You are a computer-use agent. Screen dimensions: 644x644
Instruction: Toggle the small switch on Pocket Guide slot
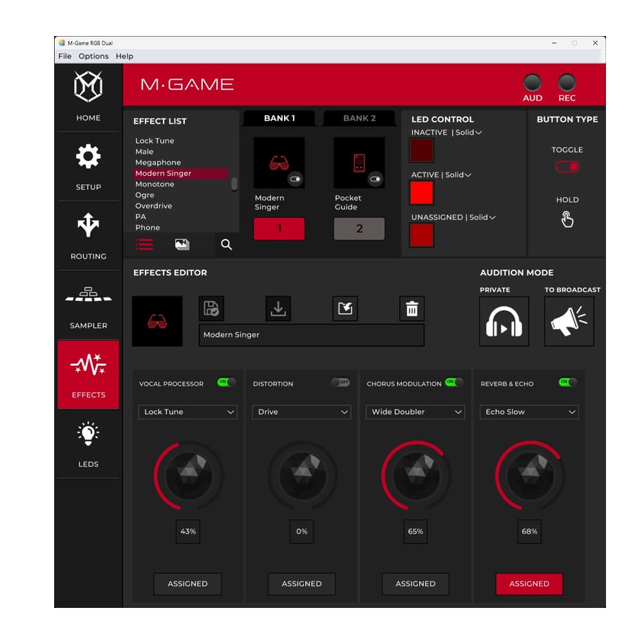point(375,179)
